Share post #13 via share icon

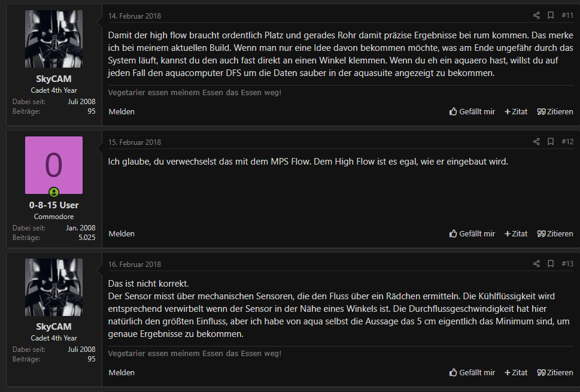[536, 264]
